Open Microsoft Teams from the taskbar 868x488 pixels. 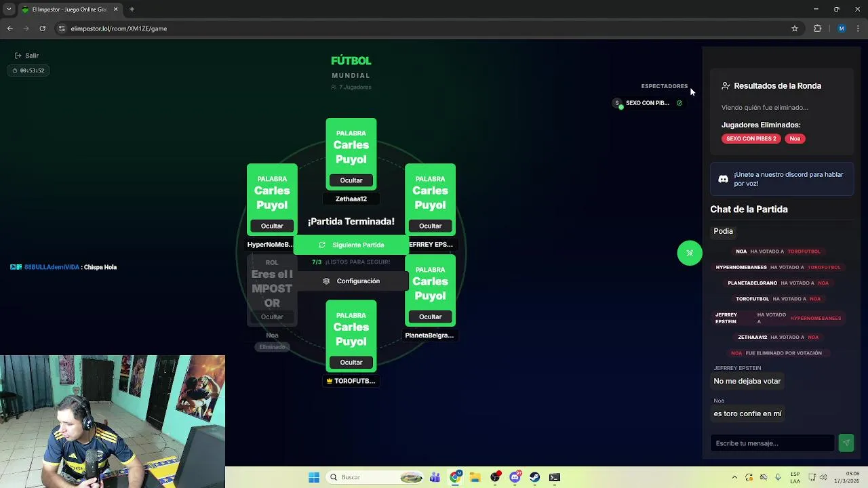point(435,477)
